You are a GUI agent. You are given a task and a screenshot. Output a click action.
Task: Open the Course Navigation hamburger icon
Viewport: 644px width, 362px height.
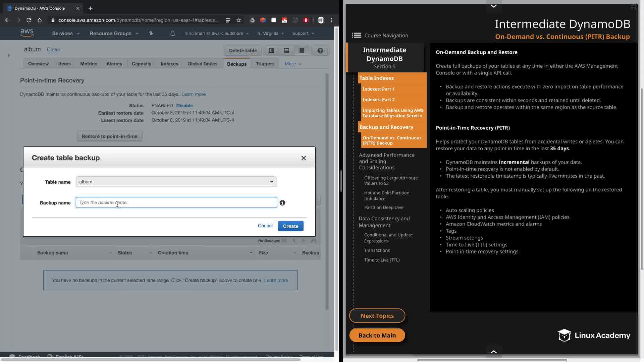357,35
